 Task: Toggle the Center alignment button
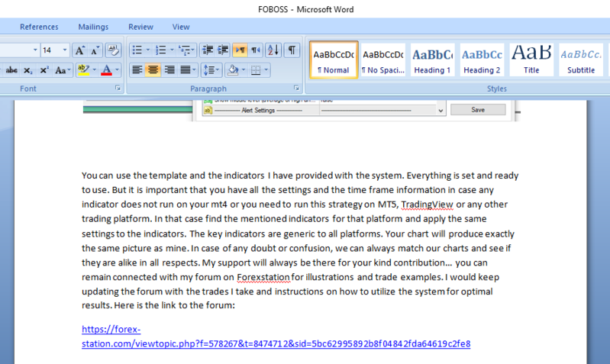click(x=153, y=70)
